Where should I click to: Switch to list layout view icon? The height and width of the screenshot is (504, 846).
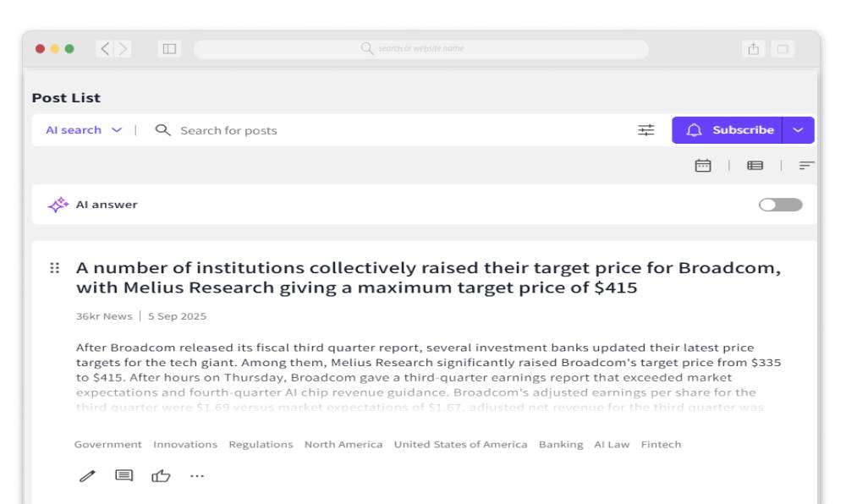[755, 166]
